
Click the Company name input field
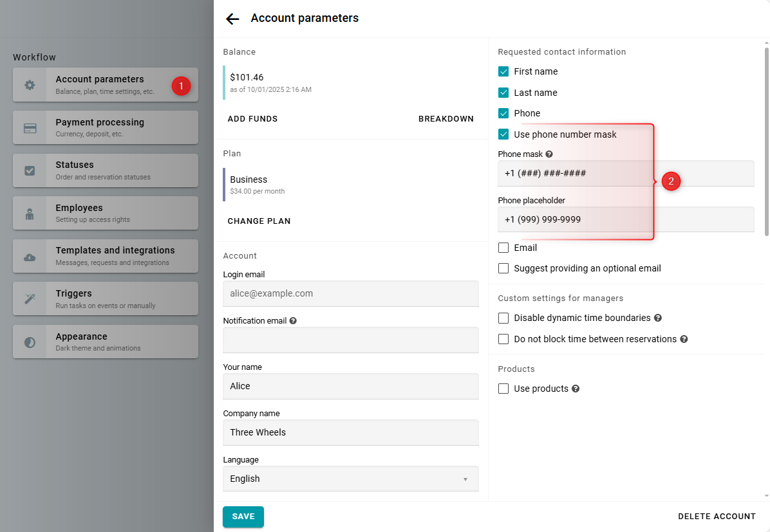[x=350, y=432]
